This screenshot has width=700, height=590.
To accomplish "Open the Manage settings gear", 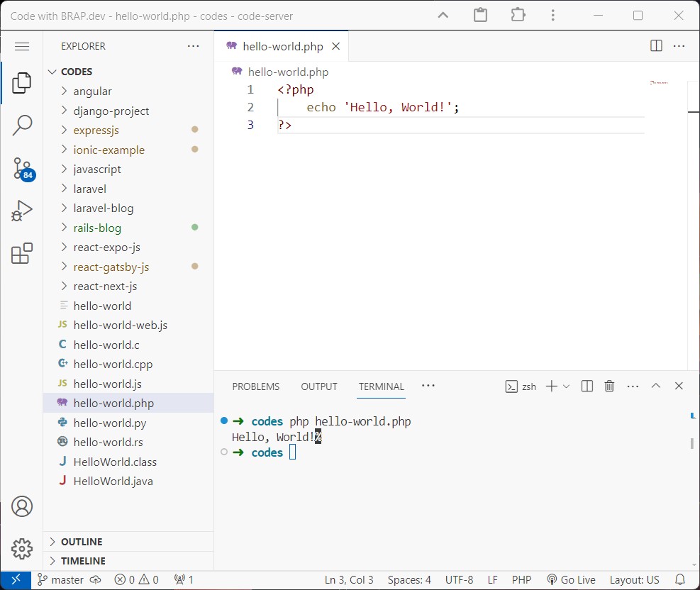I will click(21, 549).
